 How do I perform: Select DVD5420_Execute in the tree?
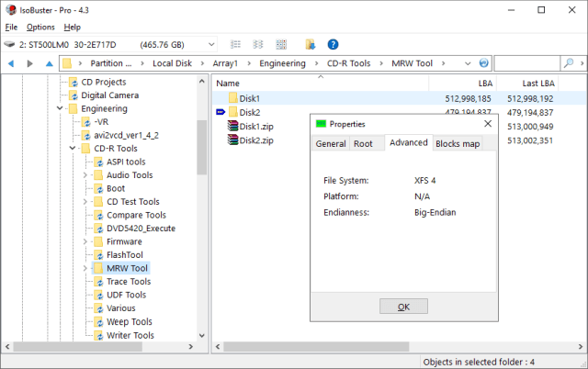pos(141,229)
